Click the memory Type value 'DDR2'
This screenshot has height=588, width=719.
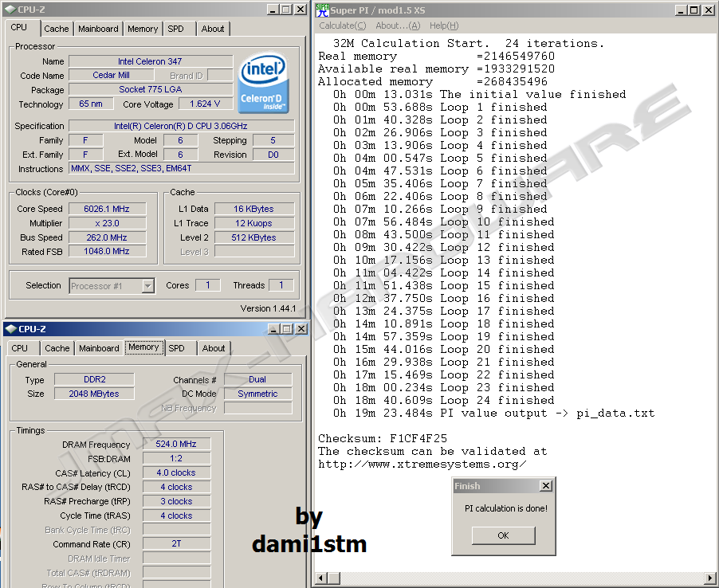tap(95, 379)
